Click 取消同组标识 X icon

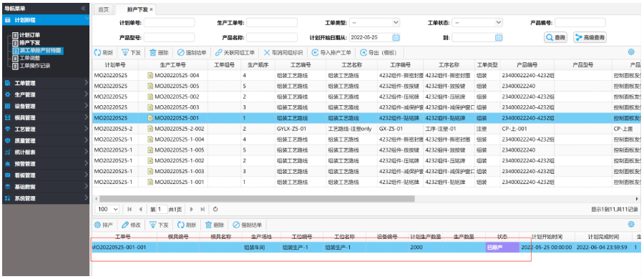[x=267, y=53]
